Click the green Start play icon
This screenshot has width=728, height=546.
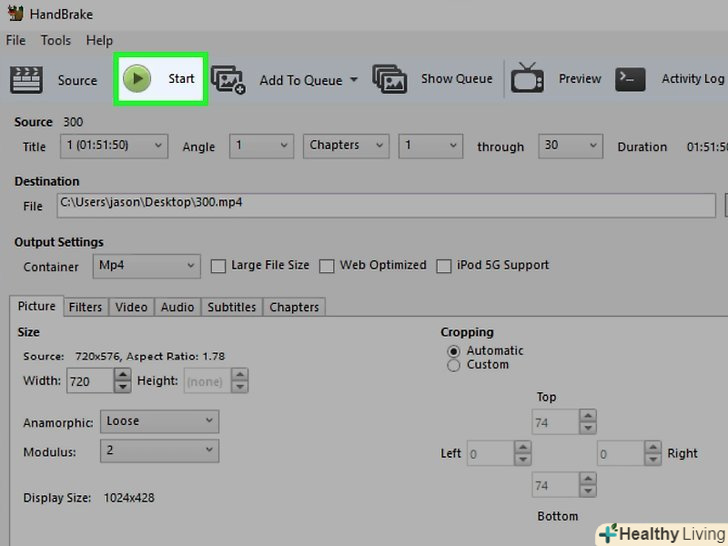click(136, 78)
